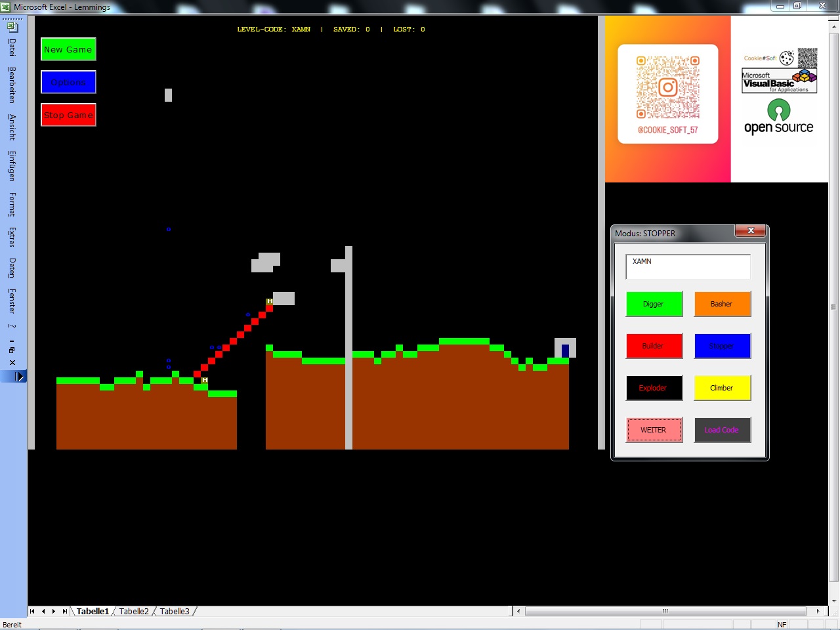Open the ? help menu

tap(12, 326)
